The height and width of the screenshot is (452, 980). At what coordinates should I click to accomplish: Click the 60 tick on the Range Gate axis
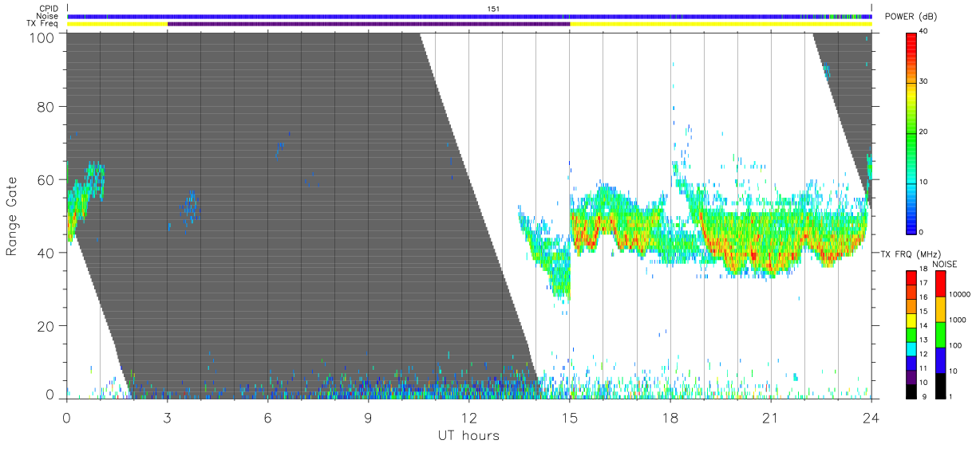pyautogui.click(x=44, y=180)
